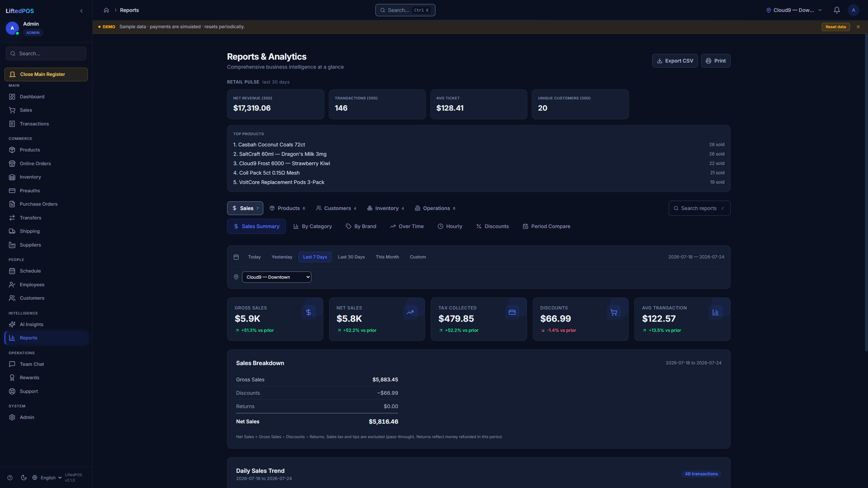Open Inventory in the sidebar
This screenshot has width=868, height=488.
pyautogui.click(x=46, y=177)
